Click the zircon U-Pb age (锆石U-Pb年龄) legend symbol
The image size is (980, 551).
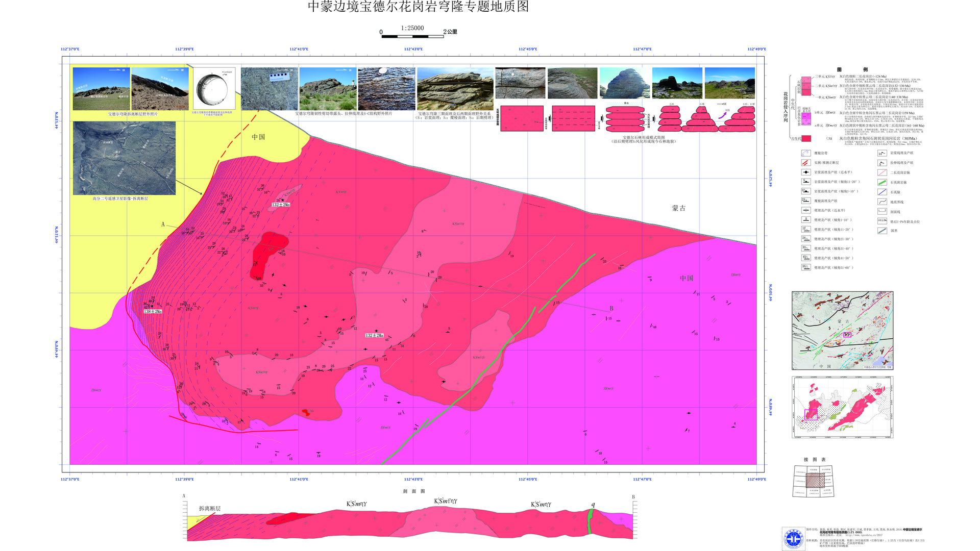pyautogui.click(x=882, y=221)
